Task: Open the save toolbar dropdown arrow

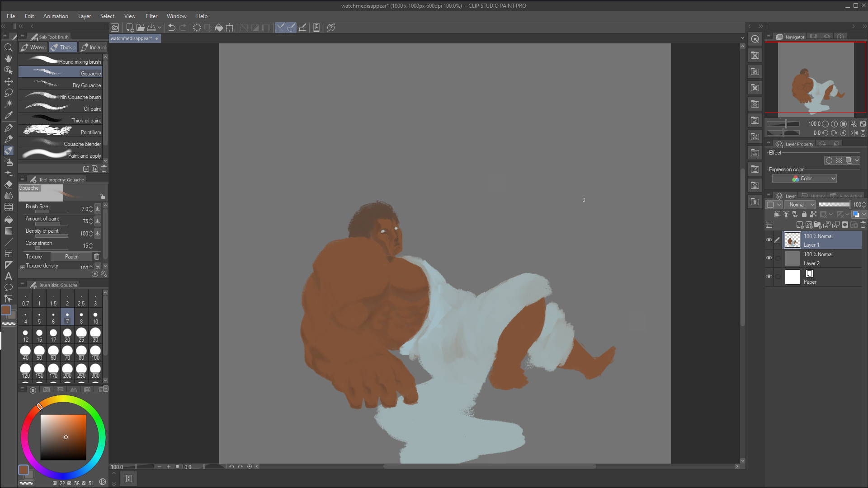Action: [x=160, y=28]
